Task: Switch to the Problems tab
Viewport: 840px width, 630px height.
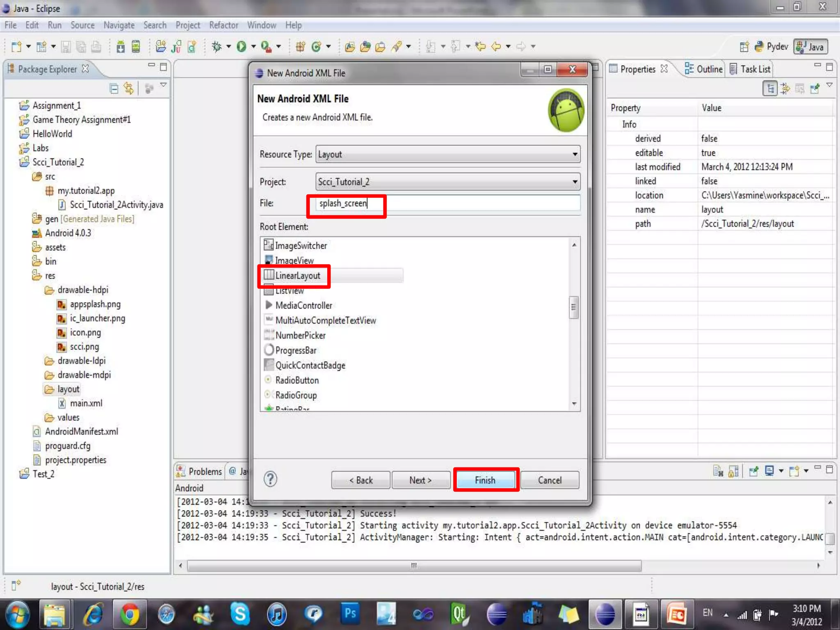Action: 199,472
